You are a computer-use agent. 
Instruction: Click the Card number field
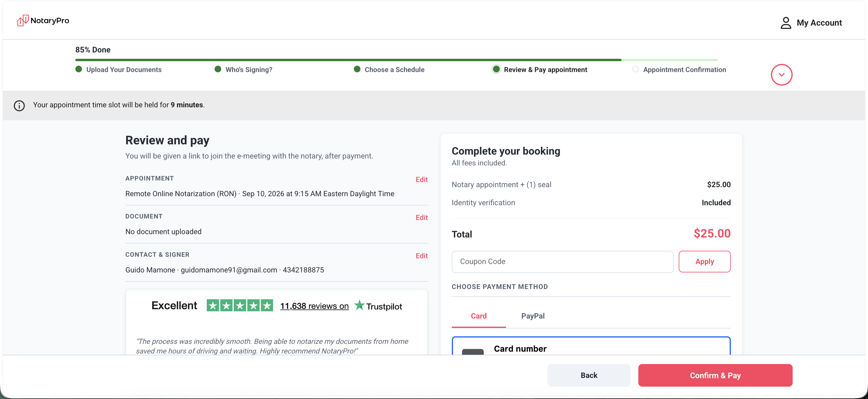tap(591, 346)
